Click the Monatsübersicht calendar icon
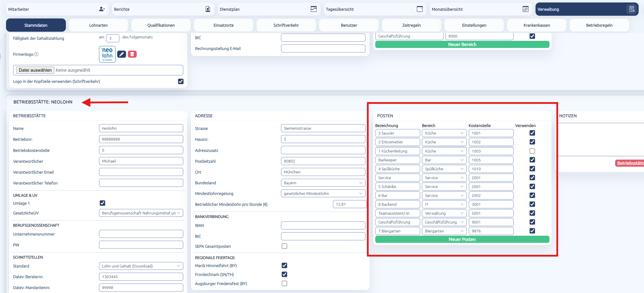Viewport: 644px width, 293px height. pos(525,9)
